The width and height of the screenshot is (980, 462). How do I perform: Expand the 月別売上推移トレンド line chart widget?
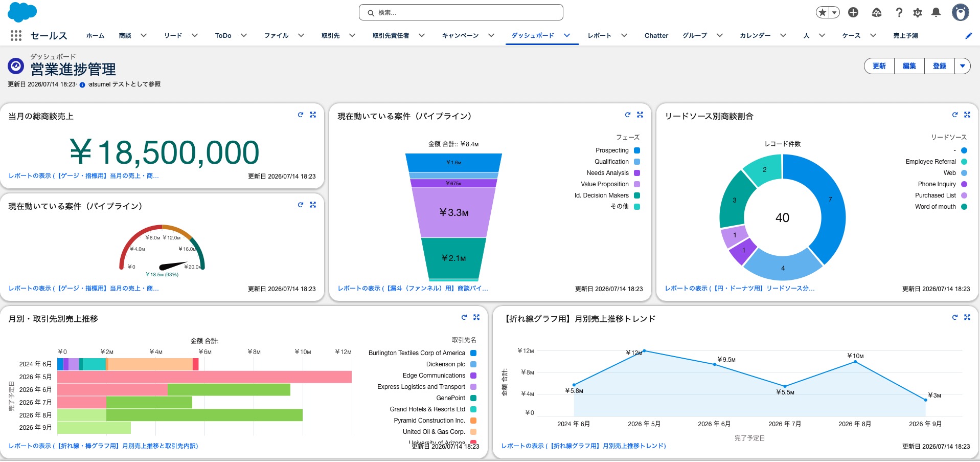(967, 317)
